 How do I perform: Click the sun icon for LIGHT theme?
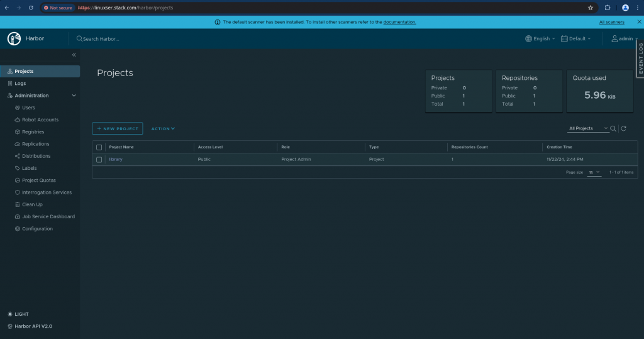(10, 314)
